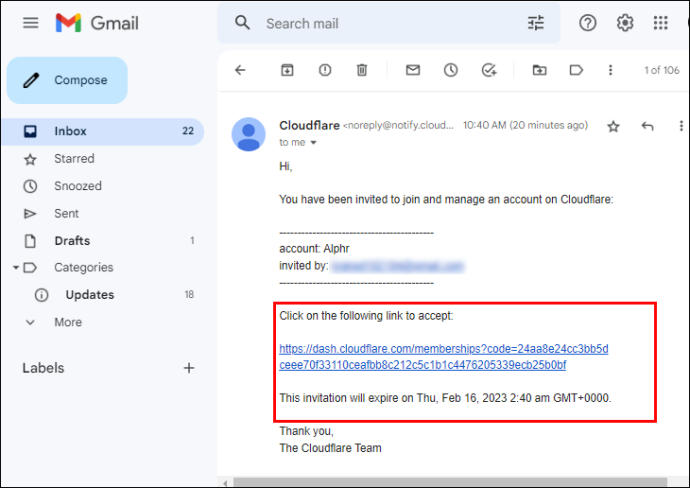
Task: Focus the Search mail field
Action: pos(389,23)
